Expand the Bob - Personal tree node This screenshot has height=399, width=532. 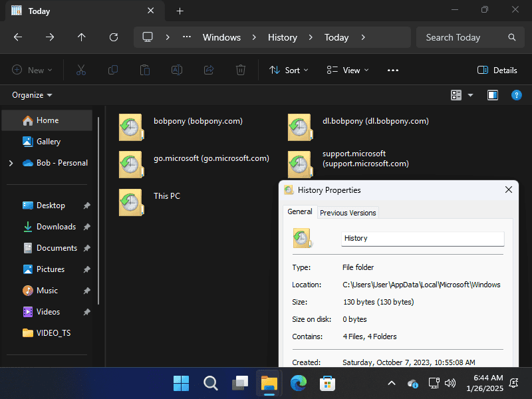(11, 163)
